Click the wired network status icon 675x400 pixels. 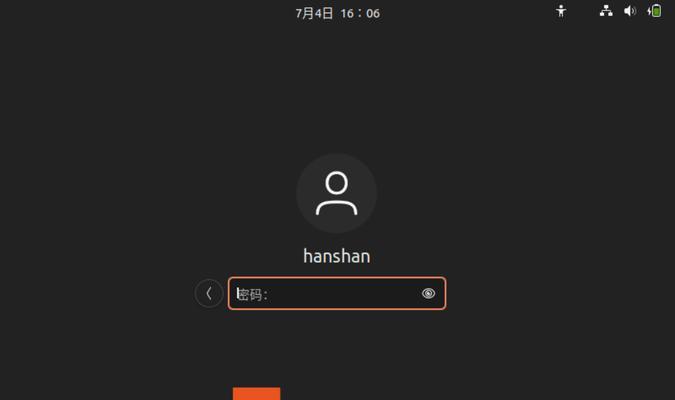pyautogui.click(x=606, y=11)
